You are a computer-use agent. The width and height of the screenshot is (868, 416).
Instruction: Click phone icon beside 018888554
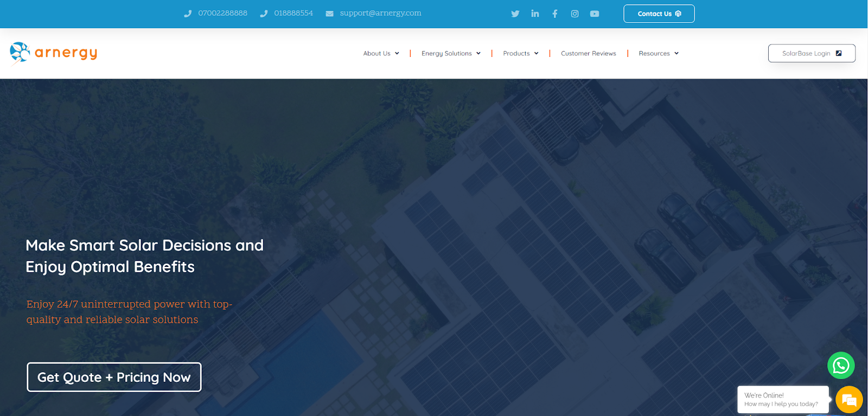pos(264,14)
